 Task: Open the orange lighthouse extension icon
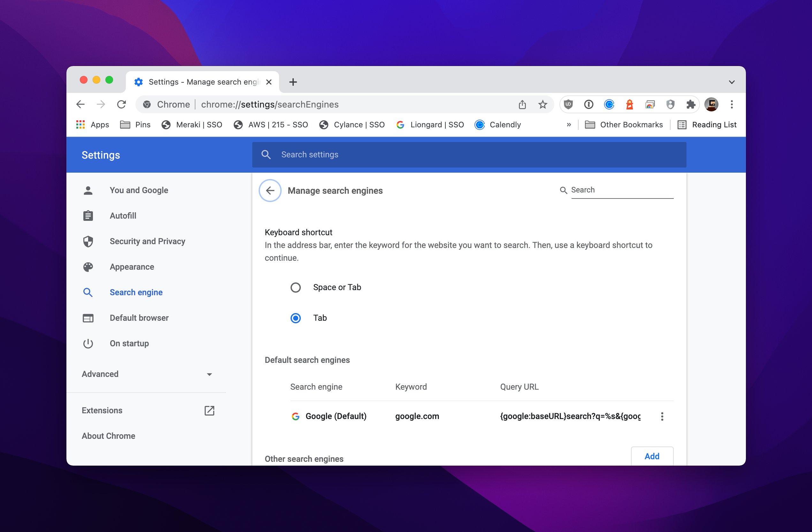(629, 104)
